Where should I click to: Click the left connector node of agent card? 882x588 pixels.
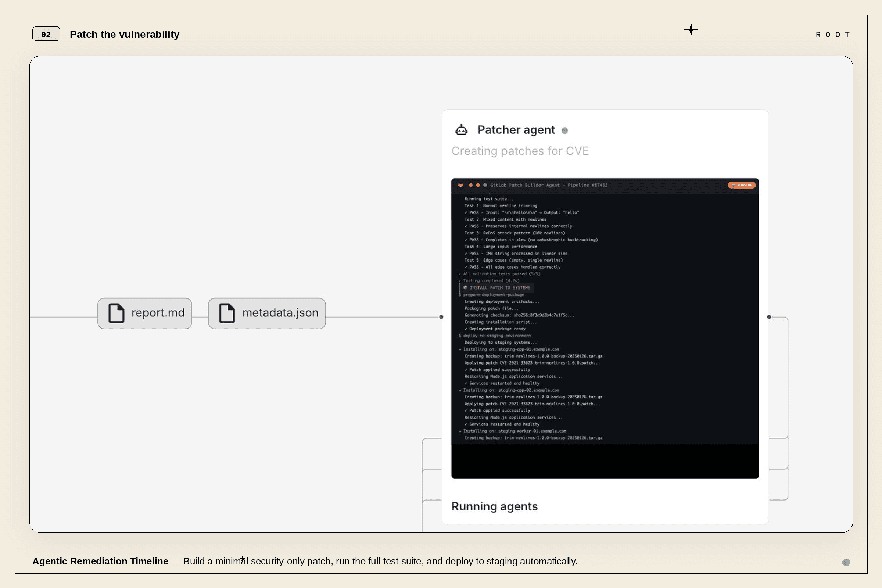click(441, 317)
